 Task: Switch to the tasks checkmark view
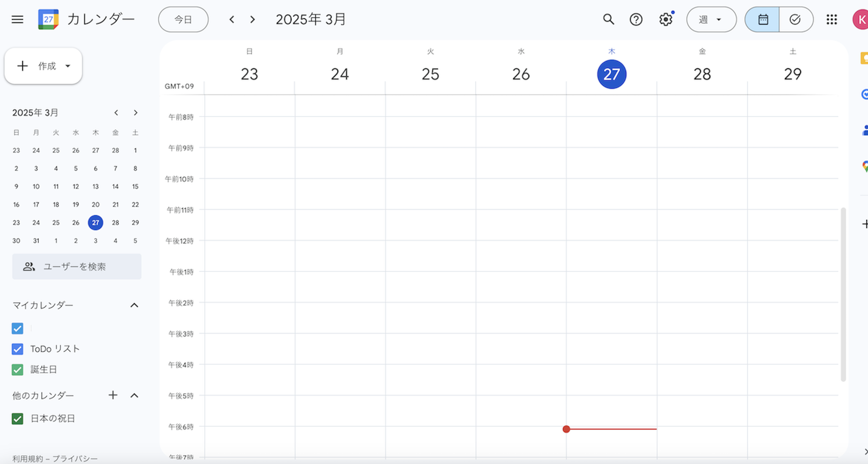point(796,19)
